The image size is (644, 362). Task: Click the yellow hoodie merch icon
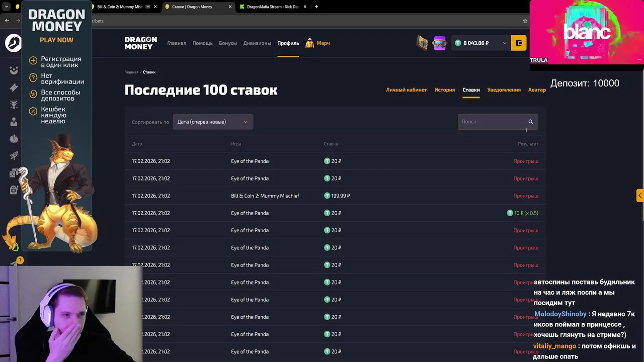pos(310,43)
